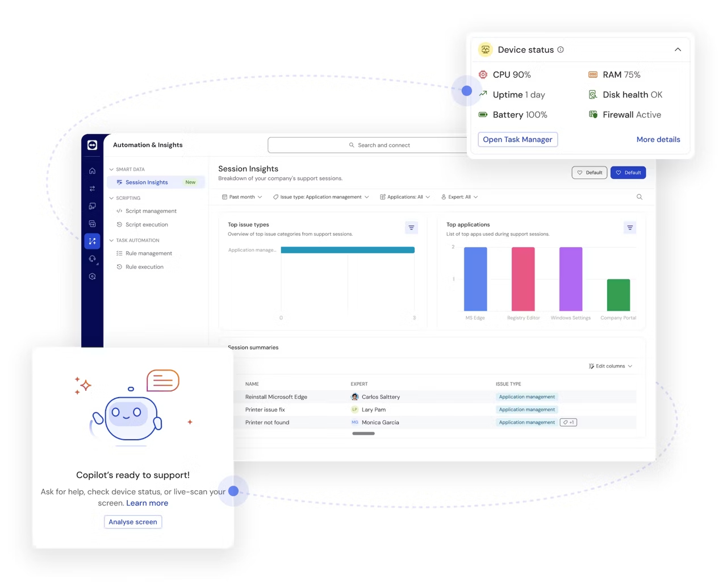Click the outlined white Default button
Viewport: 727px width, 588px height.
590,173
